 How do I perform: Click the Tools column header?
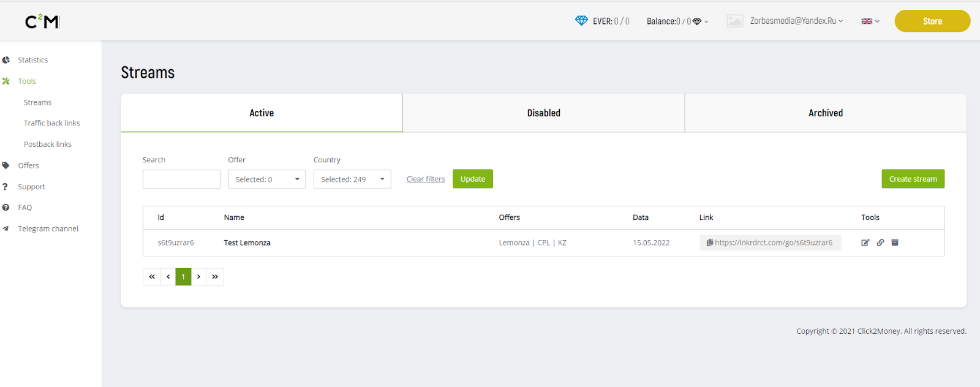click(870, 217)
